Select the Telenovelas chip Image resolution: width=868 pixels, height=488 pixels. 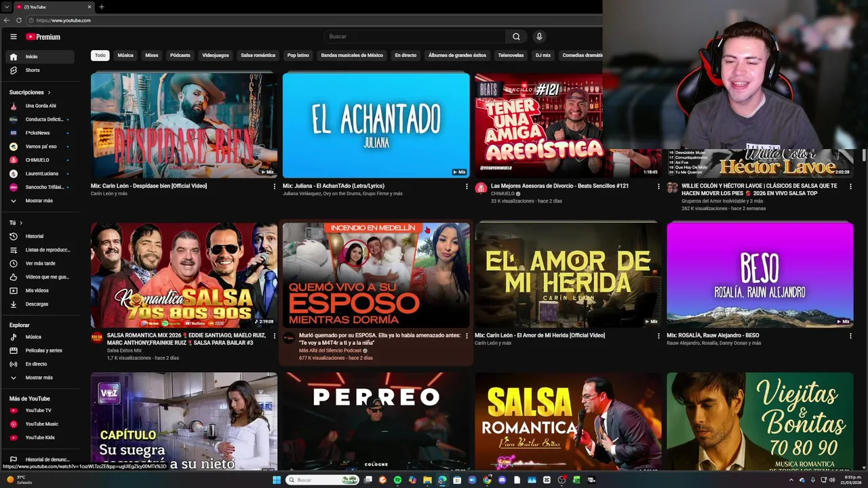pos(511,55)
